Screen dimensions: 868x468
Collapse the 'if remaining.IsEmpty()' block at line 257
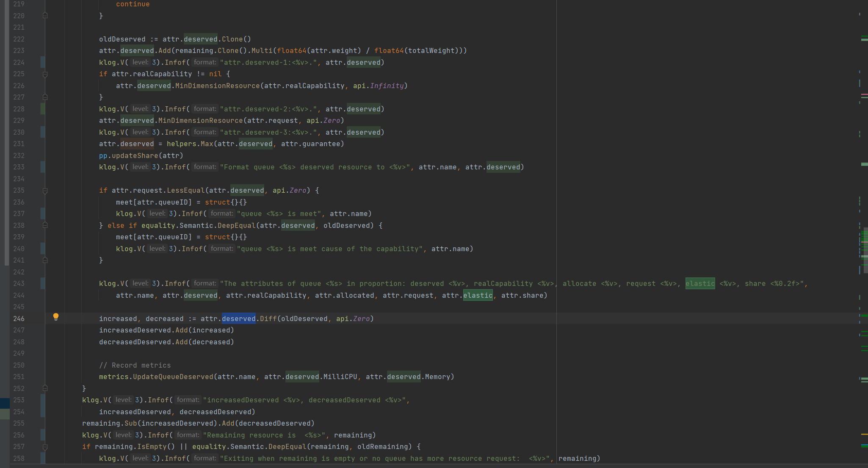point(45,447)
